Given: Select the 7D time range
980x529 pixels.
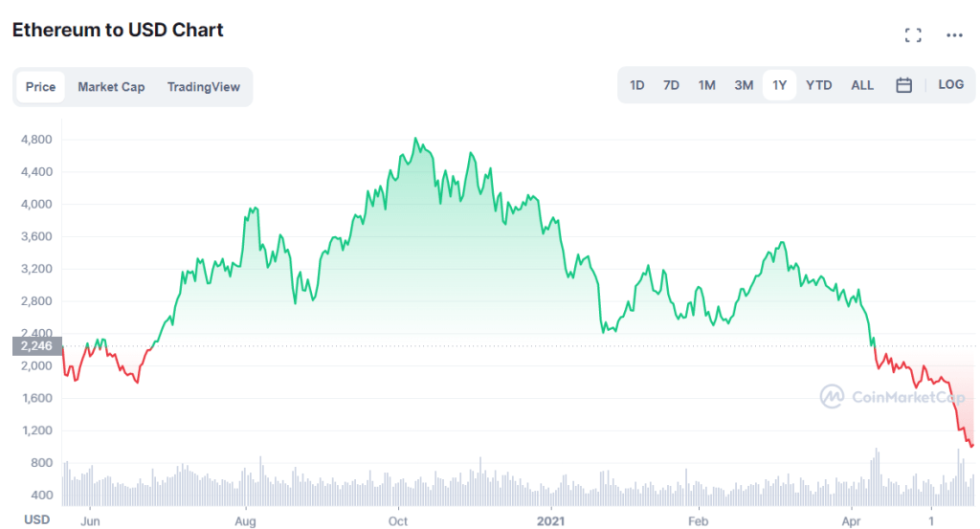Looking at the screenshot, I should 671,85.
